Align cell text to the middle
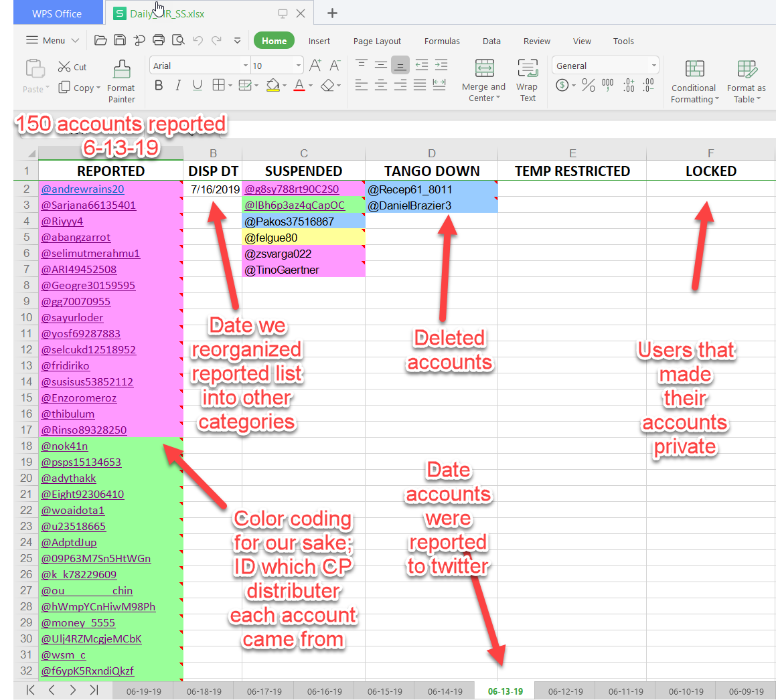 380,64
